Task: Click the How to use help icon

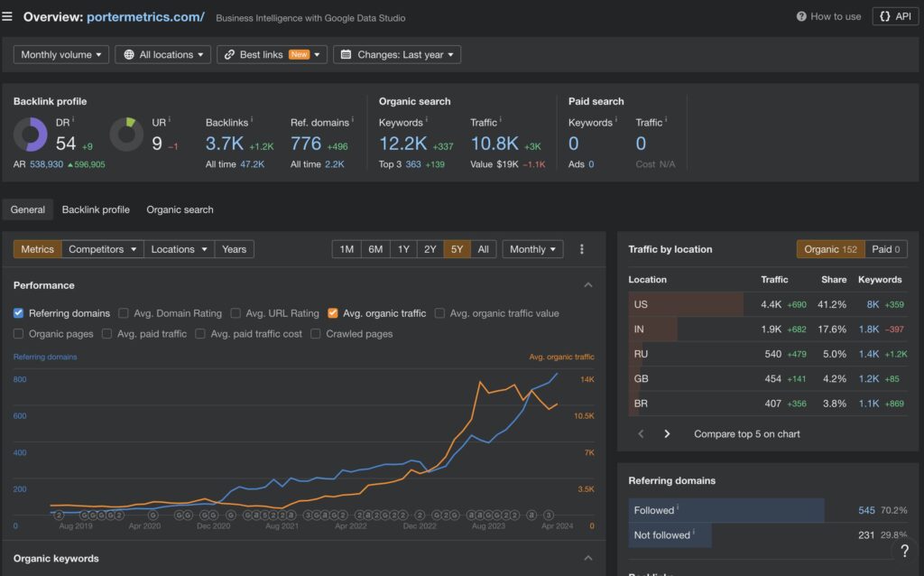Action: tap(801, 16)
